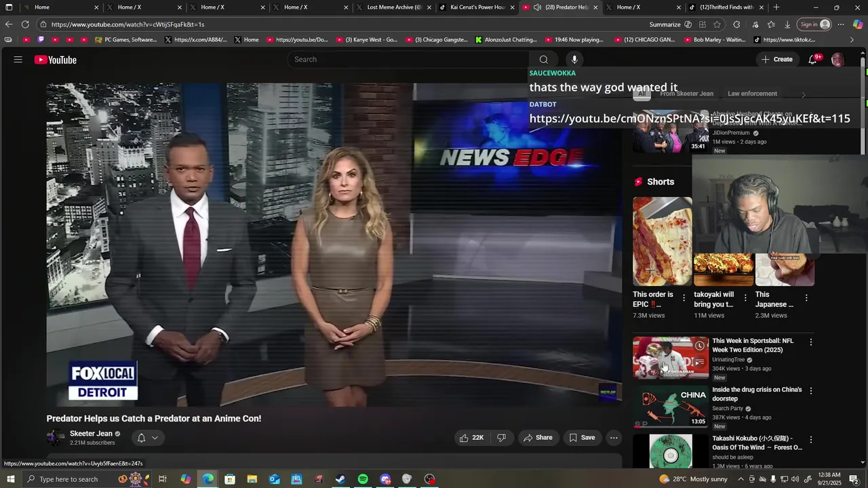Add page to favorites with star icon
Screen dimensions: 868x488
point(717,24)
